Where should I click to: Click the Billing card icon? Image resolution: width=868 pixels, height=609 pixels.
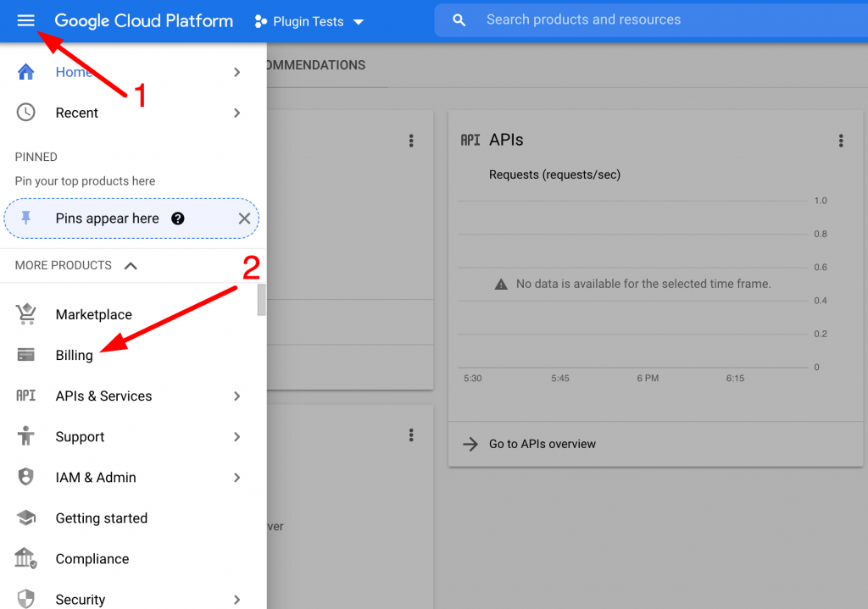(x=26, y=355)
